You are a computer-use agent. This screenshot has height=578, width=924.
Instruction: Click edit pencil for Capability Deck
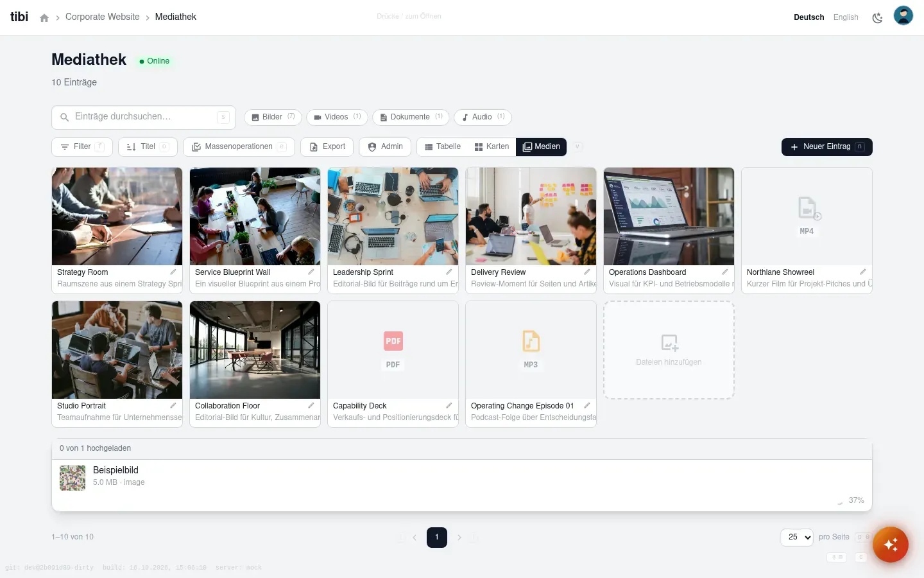tap(449, 406)
